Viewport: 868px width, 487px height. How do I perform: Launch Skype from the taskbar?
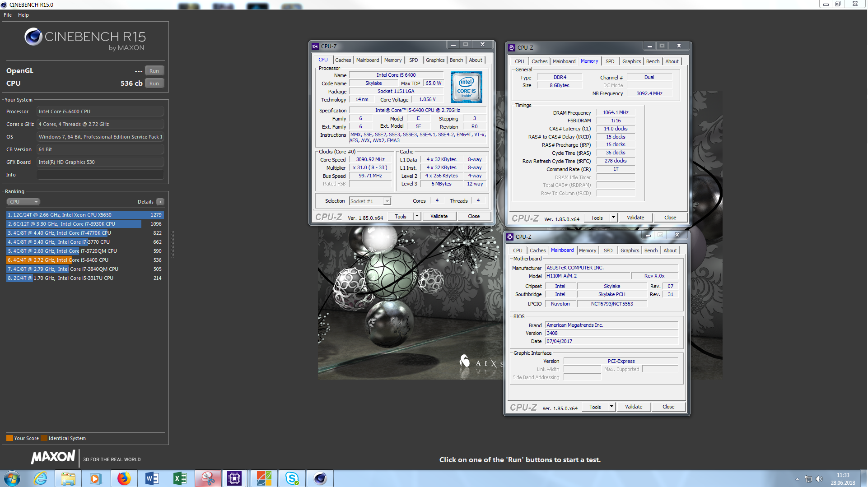coord(292,478)
